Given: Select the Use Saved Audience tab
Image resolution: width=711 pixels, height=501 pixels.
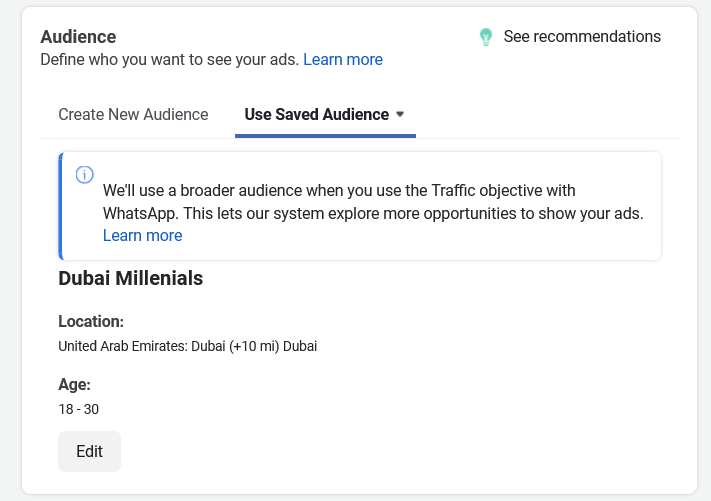Looking at the screenshot, I should point(316,114).
